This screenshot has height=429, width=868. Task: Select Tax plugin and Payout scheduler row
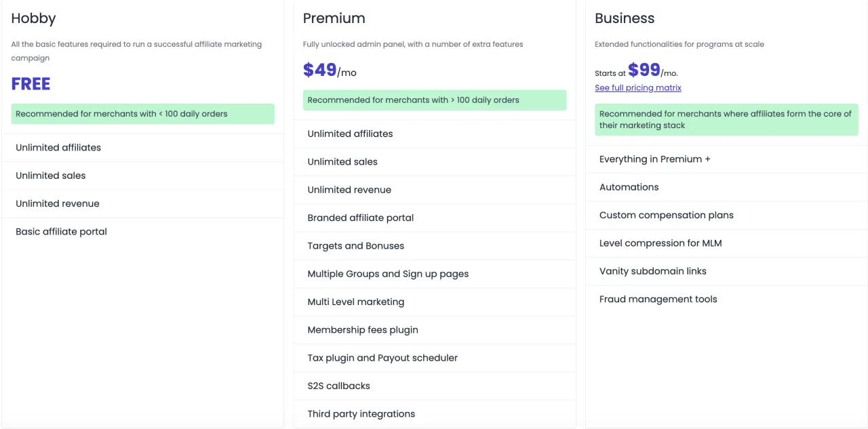coord(435,358)
